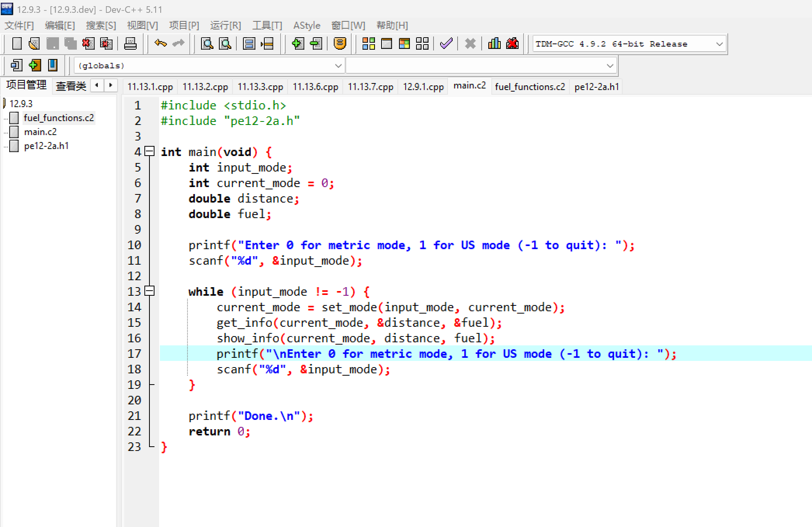Open the Profile analysis bar-chart icon
812x527 pixels.
(494, 43)
